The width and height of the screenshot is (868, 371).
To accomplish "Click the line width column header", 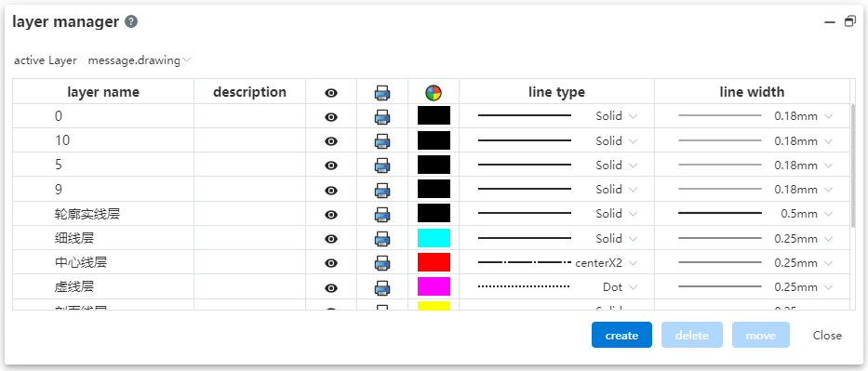I will (x=752, y=92).
